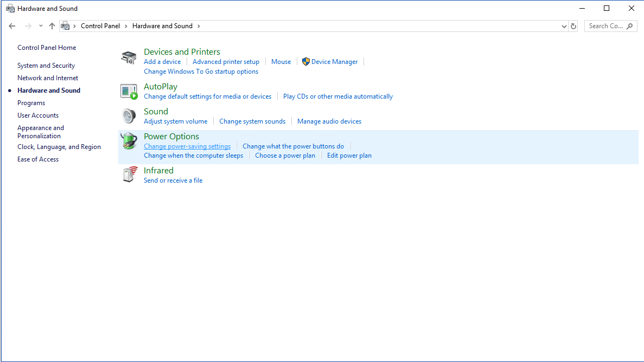The height and width of the screenshot is (362, 644).
Task: Click the Devices and Printers icon
Action: point(129,57)
